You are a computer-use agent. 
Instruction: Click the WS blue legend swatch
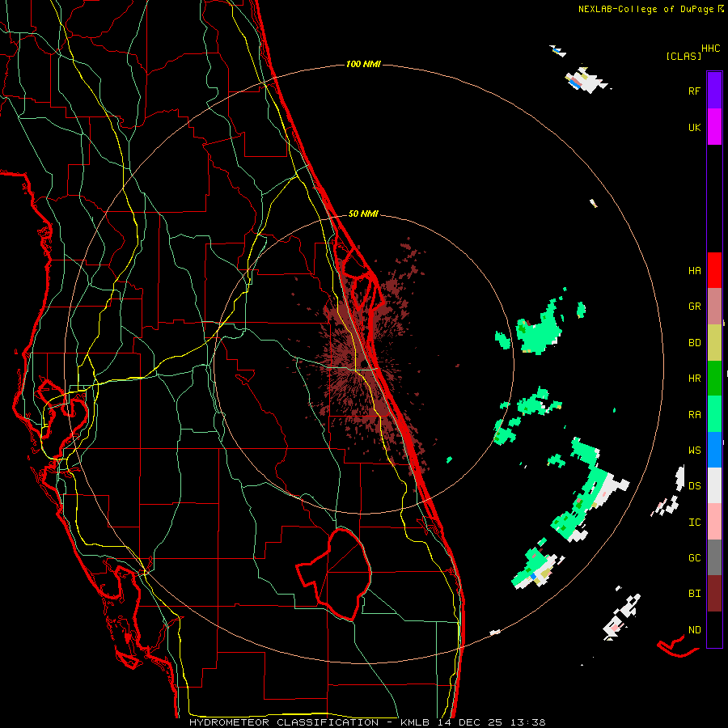tap(714, 450)
